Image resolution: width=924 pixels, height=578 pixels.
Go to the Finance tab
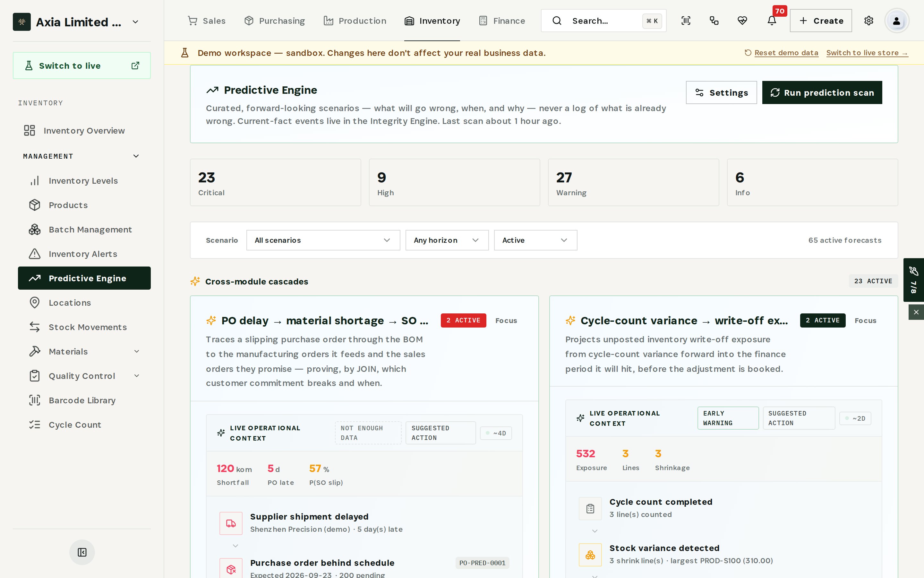[502, 21]
